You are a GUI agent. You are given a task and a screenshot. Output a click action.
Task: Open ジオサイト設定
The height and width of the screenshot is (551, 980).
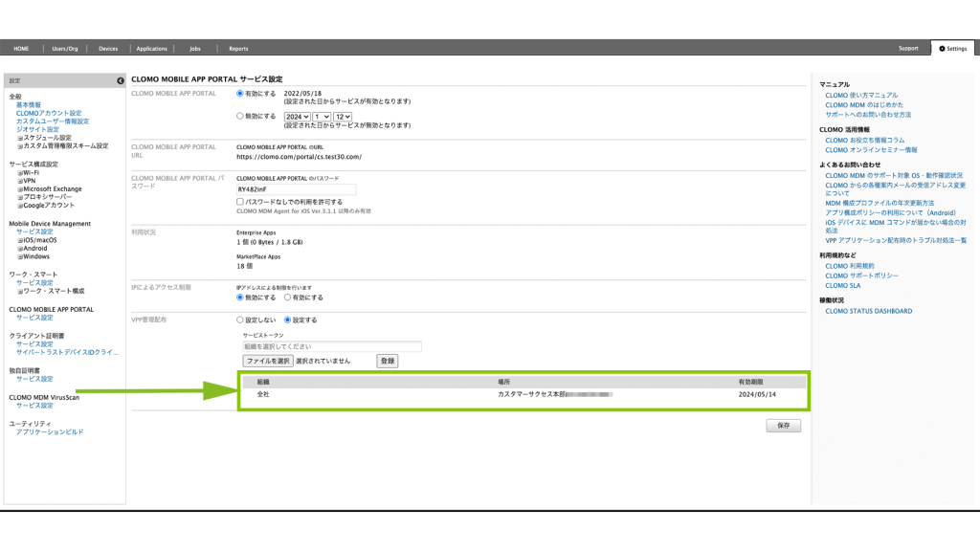pos(37,129)
